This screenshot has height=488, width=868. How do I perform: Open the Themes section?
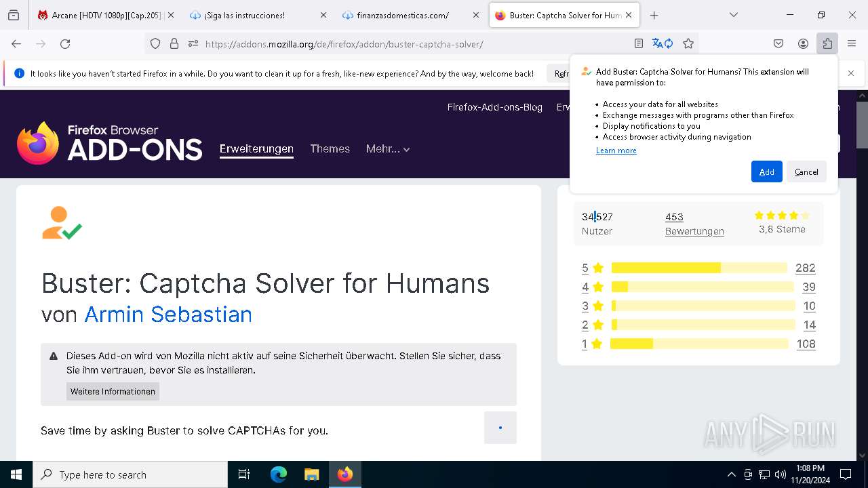(330, 149)
